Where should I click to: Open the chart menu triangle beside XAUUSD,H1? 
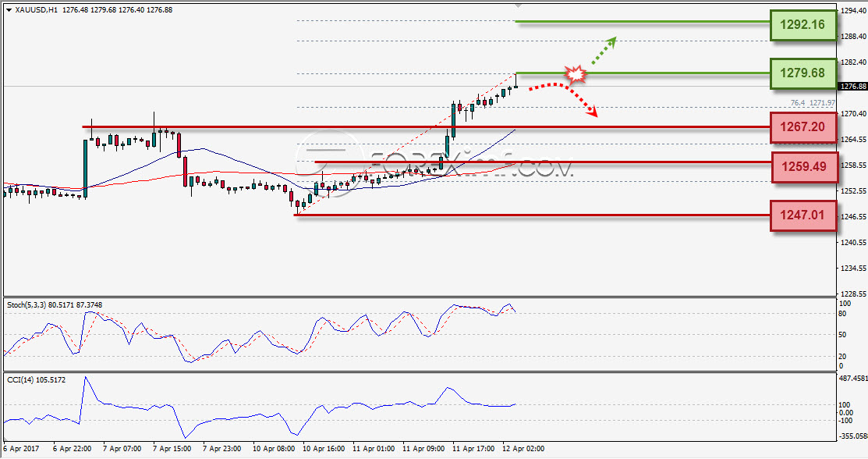[x=9, y=10]
